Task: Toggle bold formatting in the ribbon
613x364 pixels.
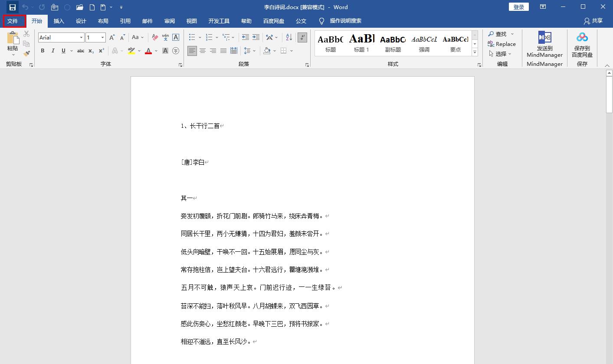Action: coord(42,51)
